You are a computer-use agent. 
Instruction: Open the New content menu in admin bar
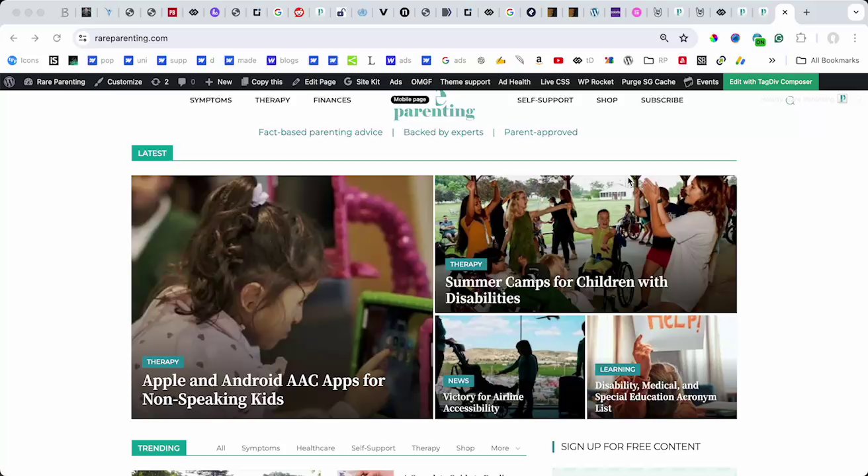tap(218, 82)
